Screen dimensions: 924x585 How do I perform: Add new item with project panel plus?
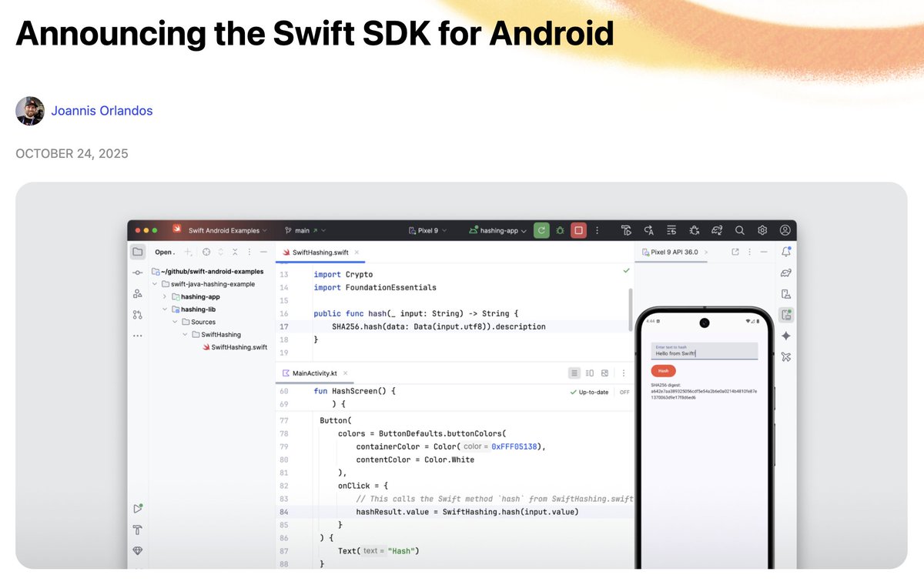point(189,252)
